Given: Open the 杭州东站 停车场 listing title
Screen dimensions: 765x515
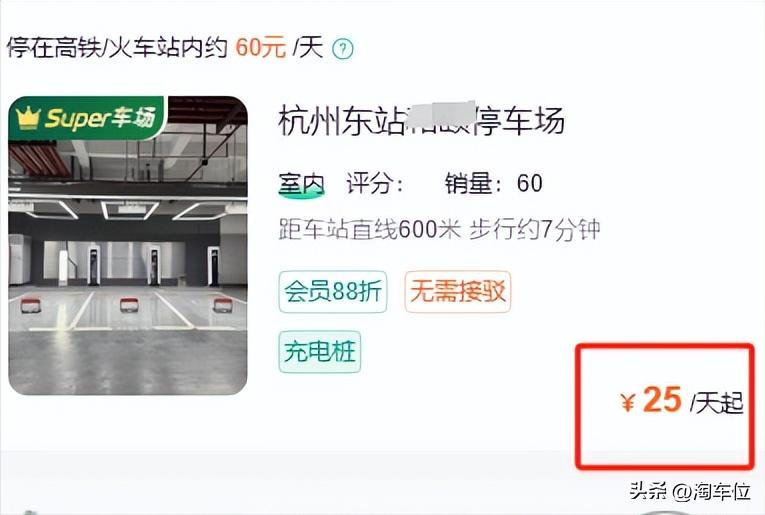Looking at the screenshot, I should pos(422,120).
